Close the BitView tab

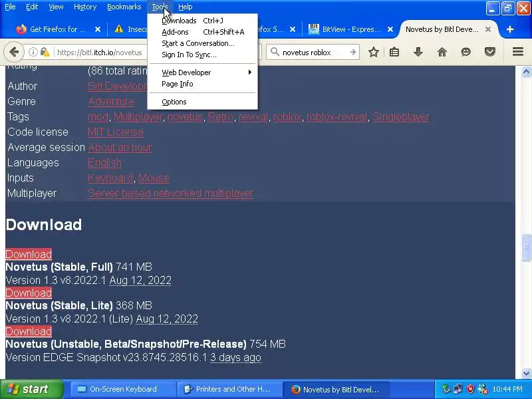tap(390, 29)
